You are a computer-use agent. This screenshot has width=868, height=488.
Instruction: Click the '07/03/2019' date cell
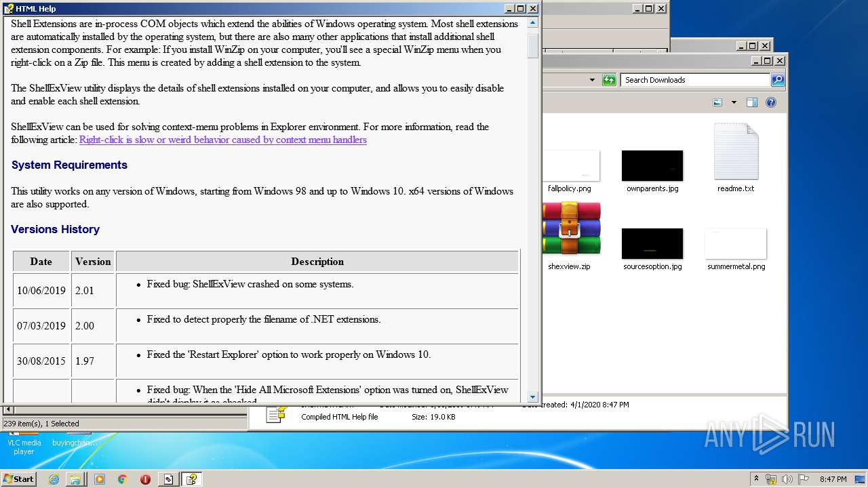coord(41,326)
